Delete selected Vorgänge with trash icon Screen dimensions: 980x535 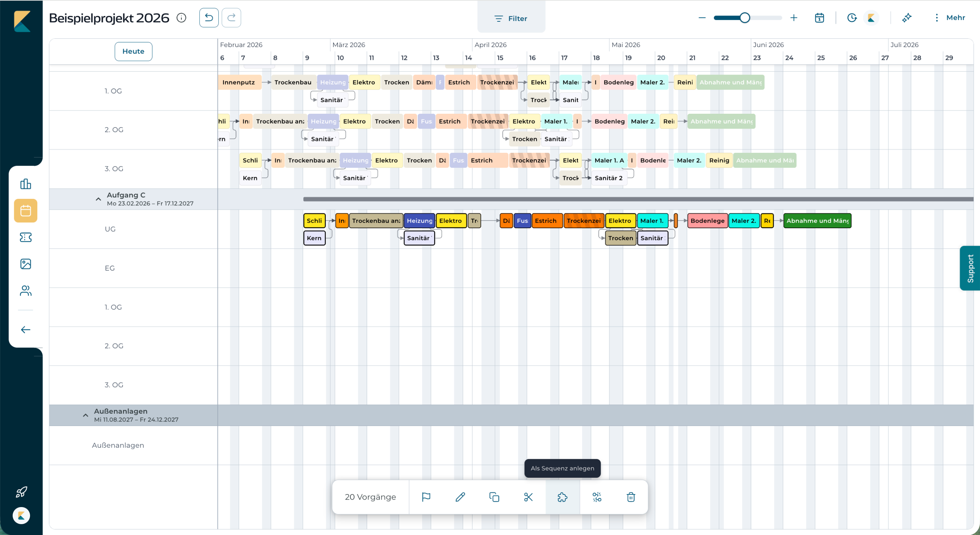(x=631, y=497)
